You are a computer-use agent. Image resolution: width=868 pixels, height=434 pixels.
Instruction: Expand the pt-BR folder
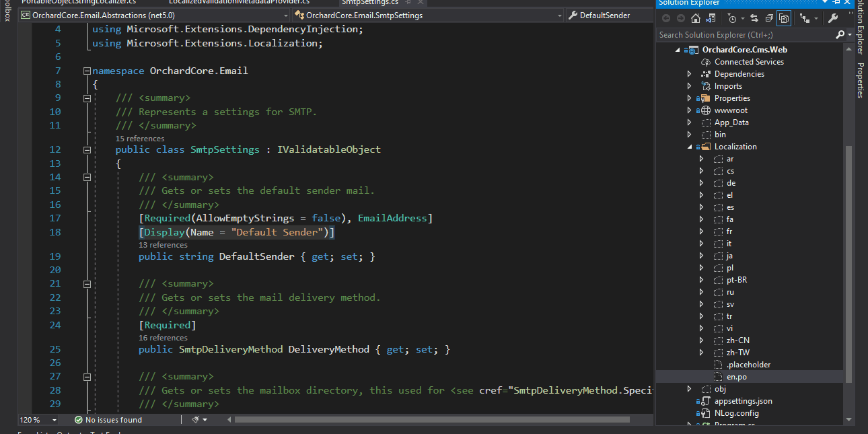(x=701, y=280)
